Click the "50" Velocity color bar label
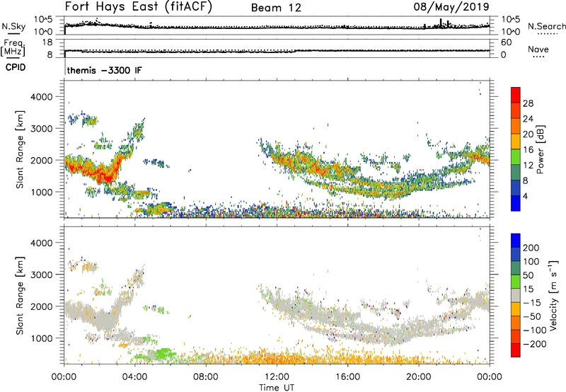 (528, 275)
